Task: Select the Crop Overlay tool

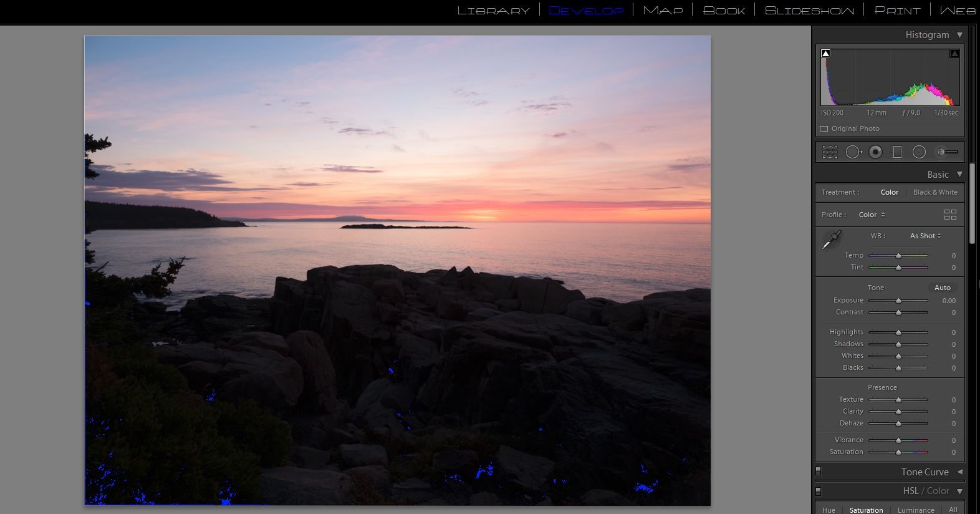Action: click(x=830, y=152)
